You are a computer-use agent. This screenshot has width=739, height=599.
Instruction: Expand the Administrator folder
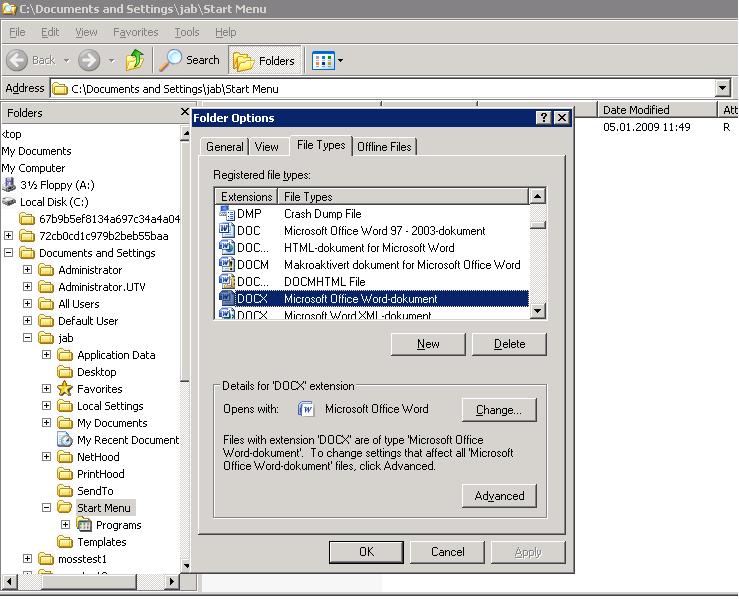click(x=27, y=269)
